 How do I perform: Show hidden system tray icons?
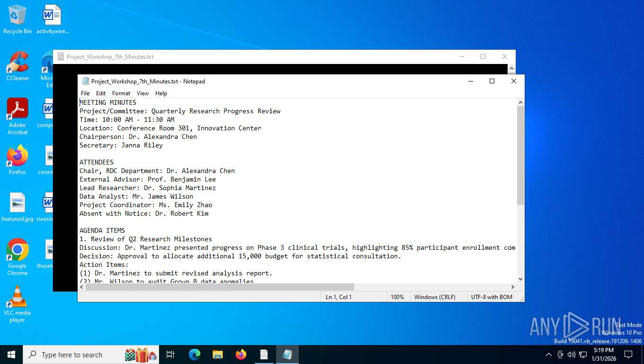point(549,355)
